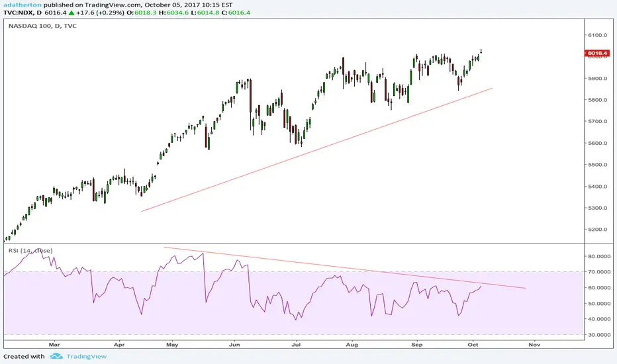
Task: Click the 6100.0 price axis label
Action: tap(598, 35)
